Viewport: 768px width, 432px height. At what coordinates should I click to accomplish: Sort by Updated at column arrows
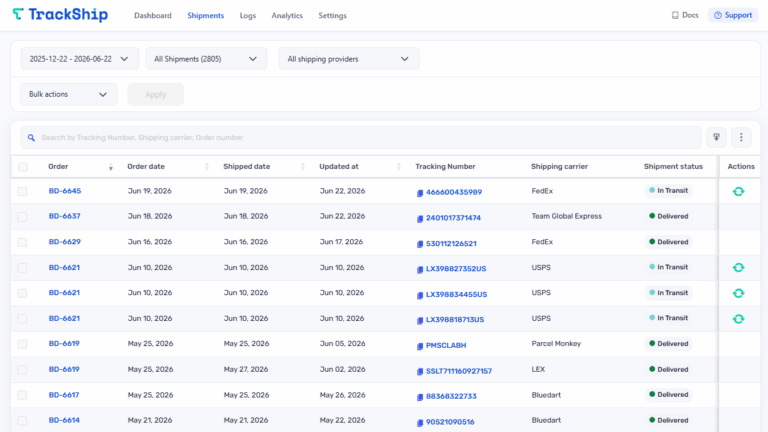click(x=399, y=167)
